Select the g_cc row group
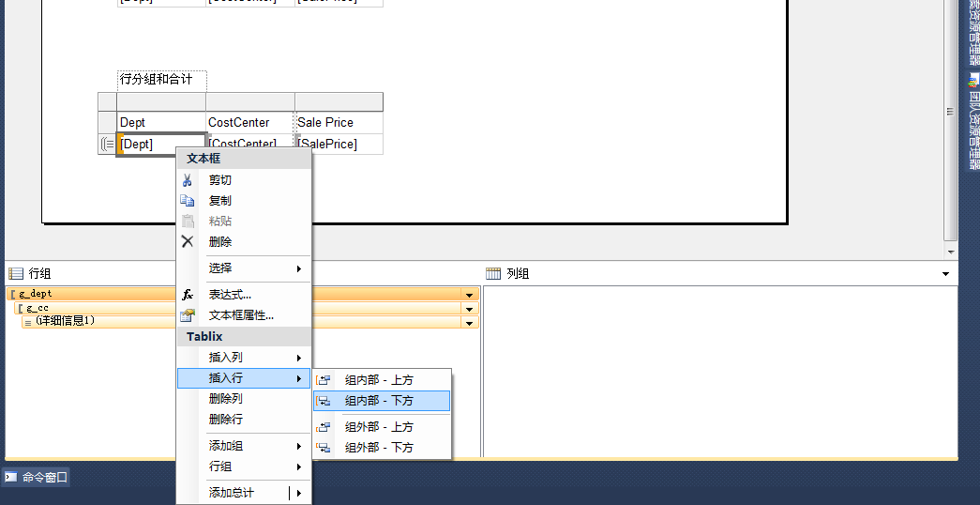 click(x=248, y=309)
